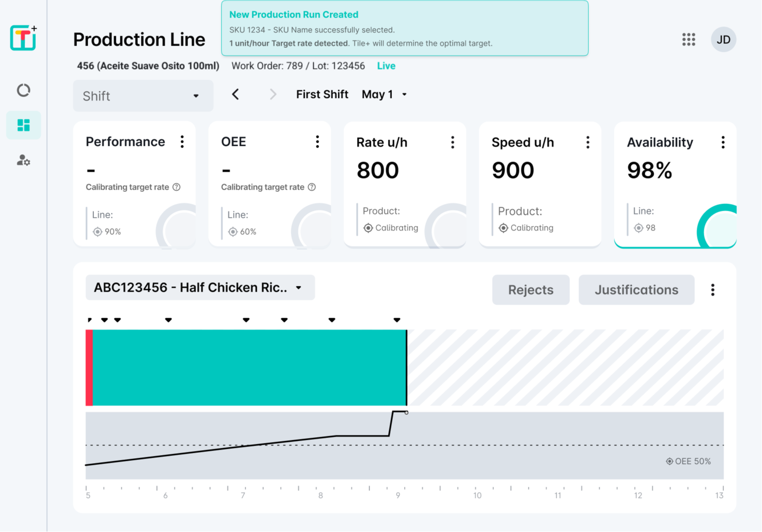Open OEE card three-dot menu
762x532 pixels.
pos(317,142)
